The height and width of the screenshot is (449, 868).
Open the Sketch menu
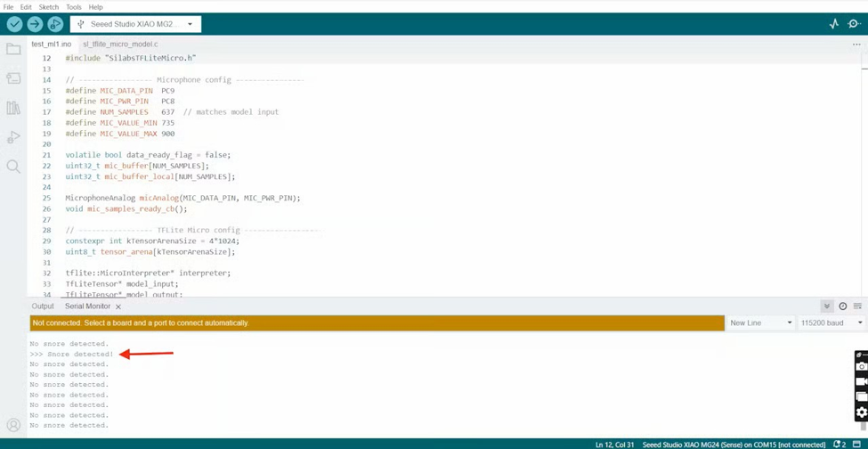[49, 7]
